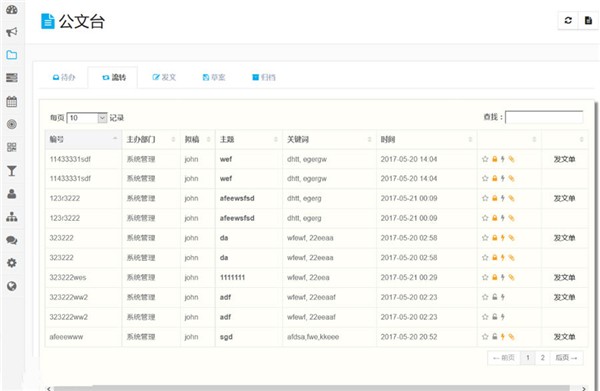Open 发文单 link in the afeeewww row
Screen dimensions: 600x391
564,337
